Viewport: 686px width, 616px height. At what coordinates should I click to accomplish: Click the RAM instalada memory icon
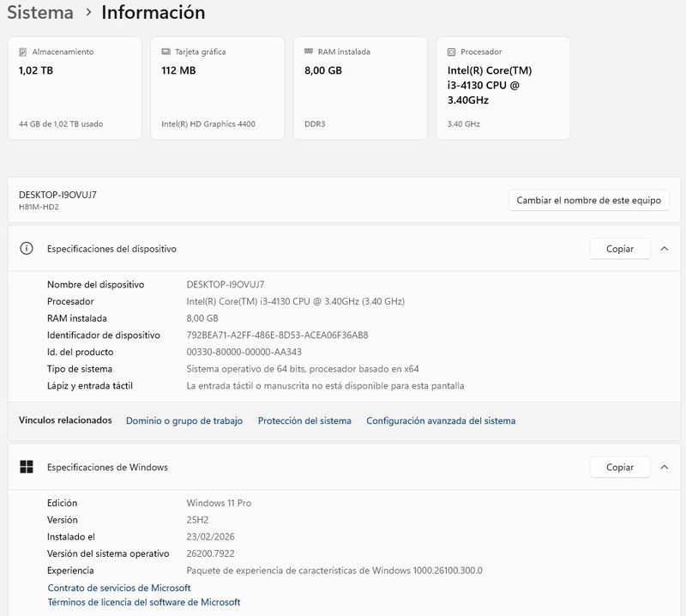[x=309, y=51]
